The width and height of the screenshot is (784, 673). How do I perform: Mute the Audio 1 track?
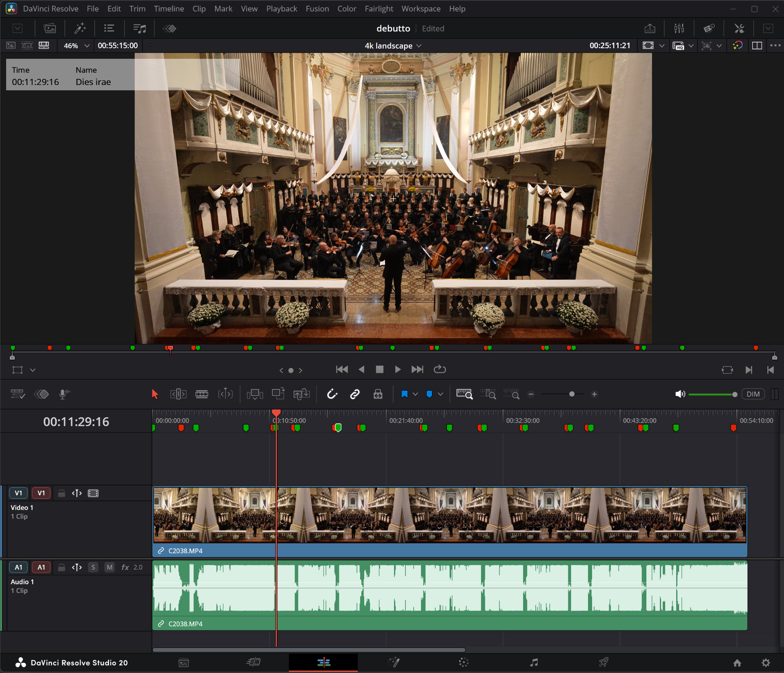[x=109, y=567]
